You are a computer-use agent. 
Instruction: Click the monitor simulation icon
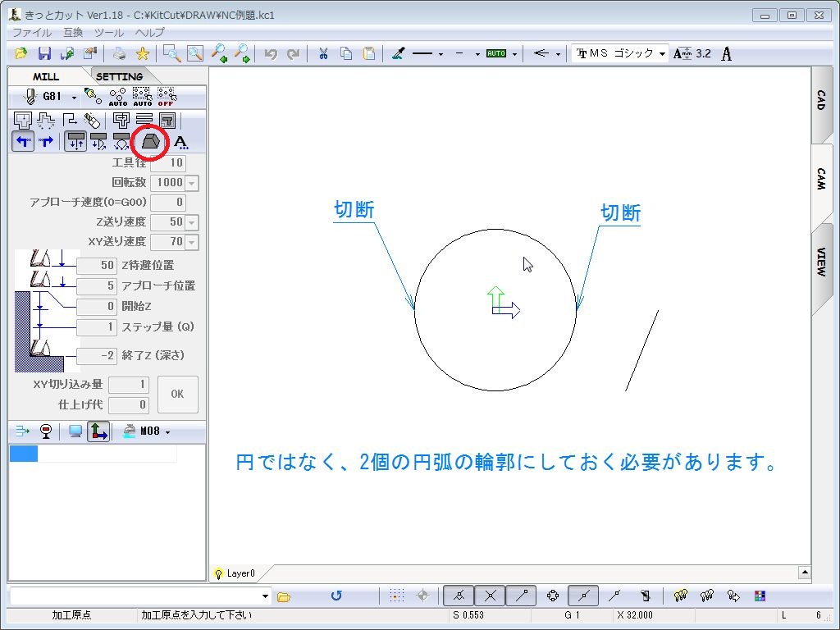point(75,431)
